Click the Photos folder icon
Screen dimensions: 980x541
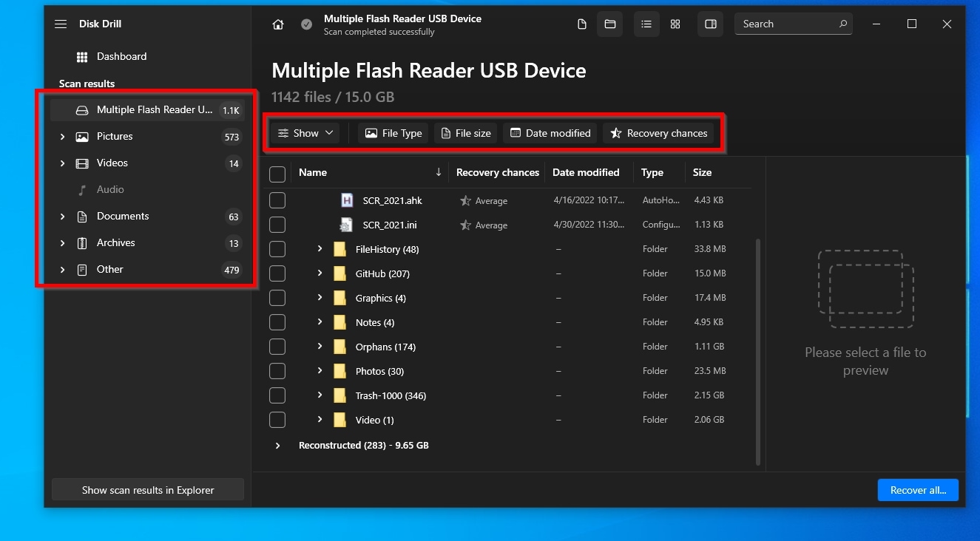pos(339,371)
